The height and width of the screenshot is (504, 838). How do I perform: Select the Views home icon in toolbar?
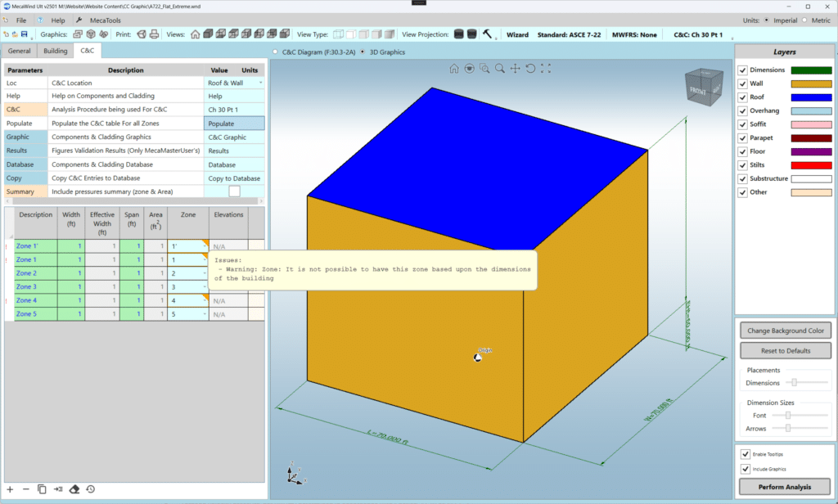[195, 34]
